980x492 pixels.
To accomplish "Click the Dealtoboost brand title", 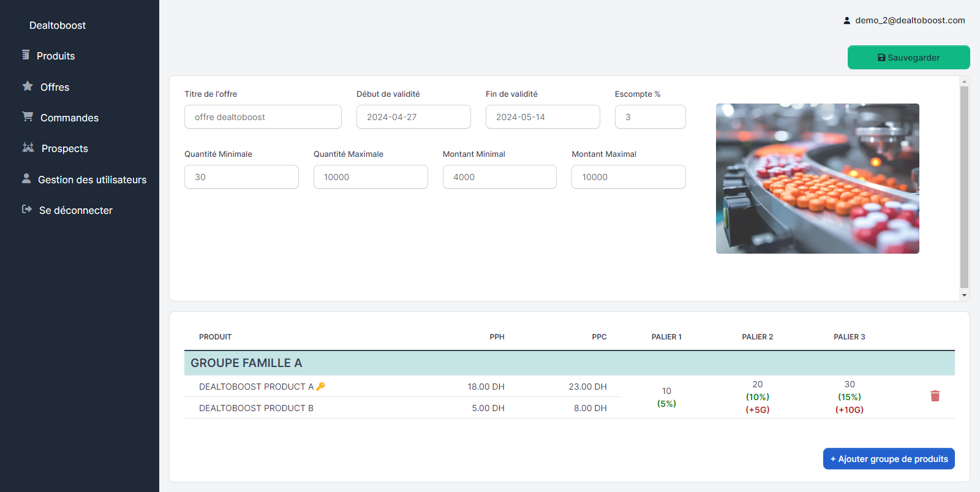I will 58,25.
